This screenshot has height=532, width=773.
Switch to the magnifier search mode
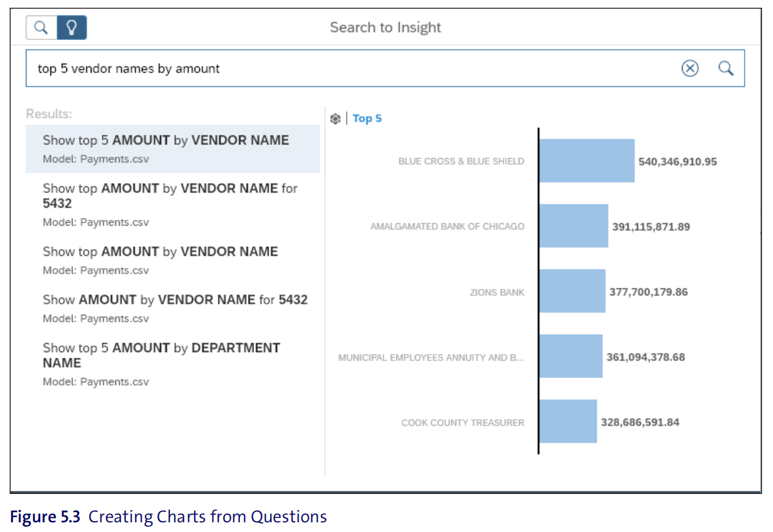[41, 28]
